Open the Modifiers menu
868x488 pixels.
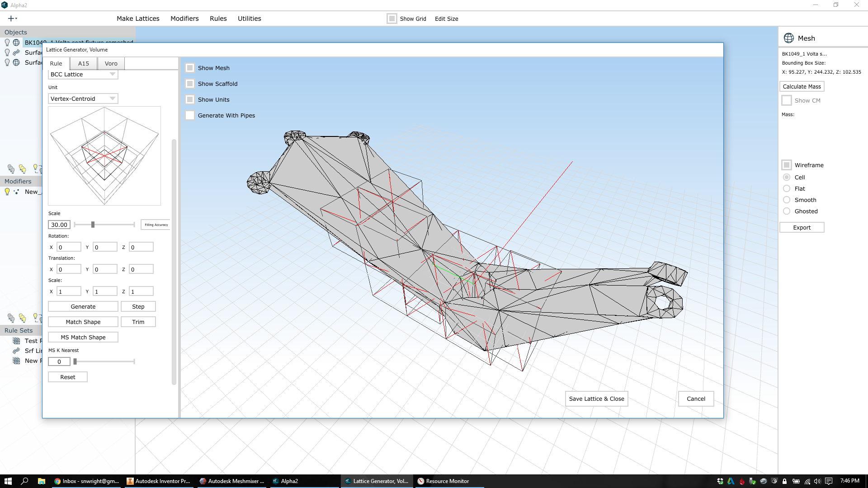coord(184,19)
